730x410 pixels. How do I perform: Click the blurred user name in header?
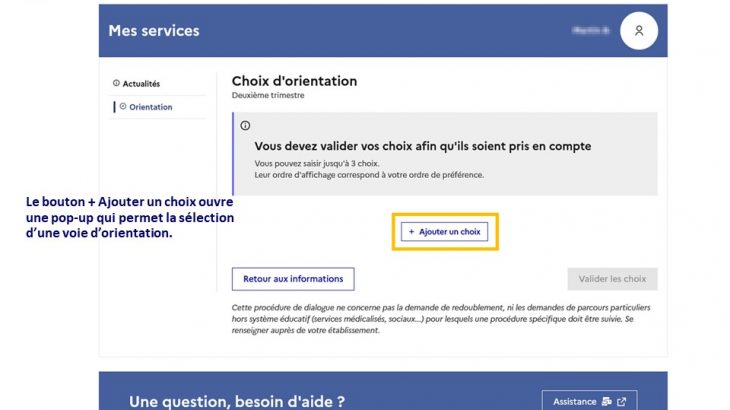[x=591, y=31]
